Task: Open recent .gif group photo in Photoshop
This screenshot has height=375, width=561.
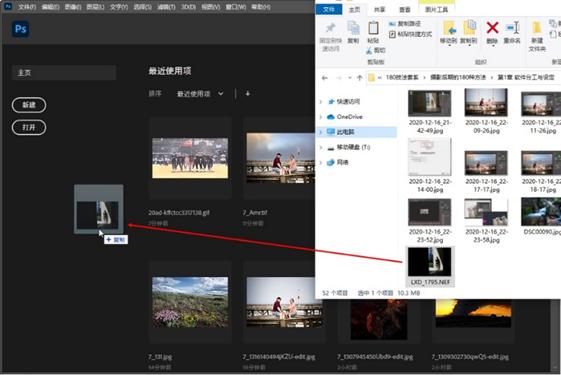Action: (x=190, y=158)
